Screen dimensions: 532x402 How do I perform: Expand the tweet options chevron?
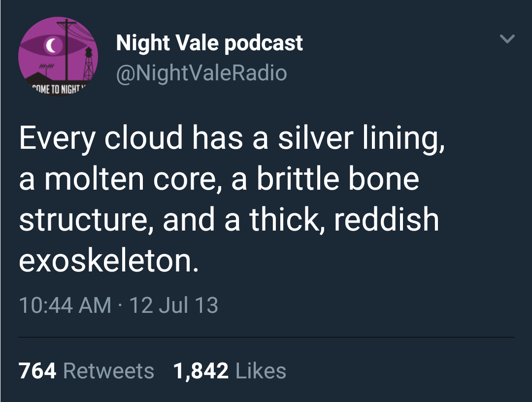point(507,39)
